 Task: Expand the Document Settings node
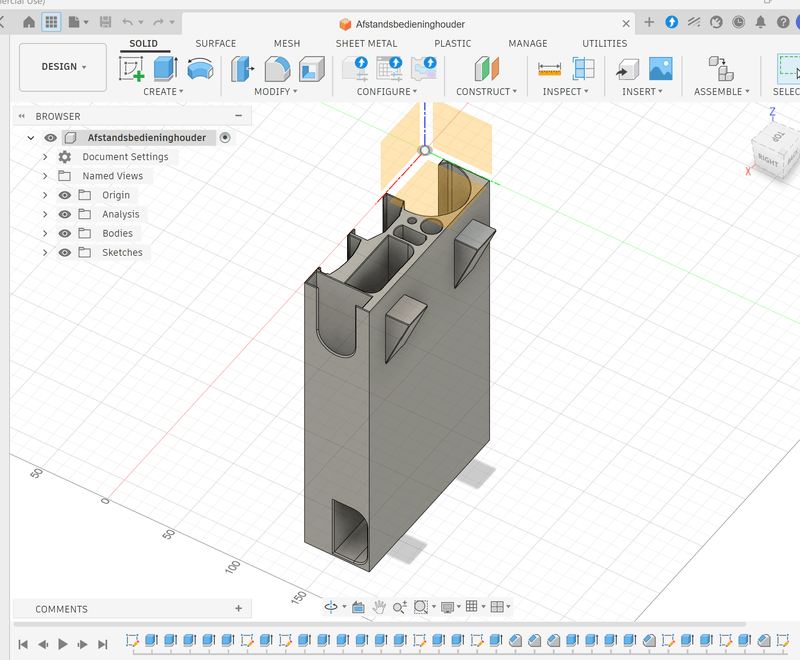click(x=45, y=157)
